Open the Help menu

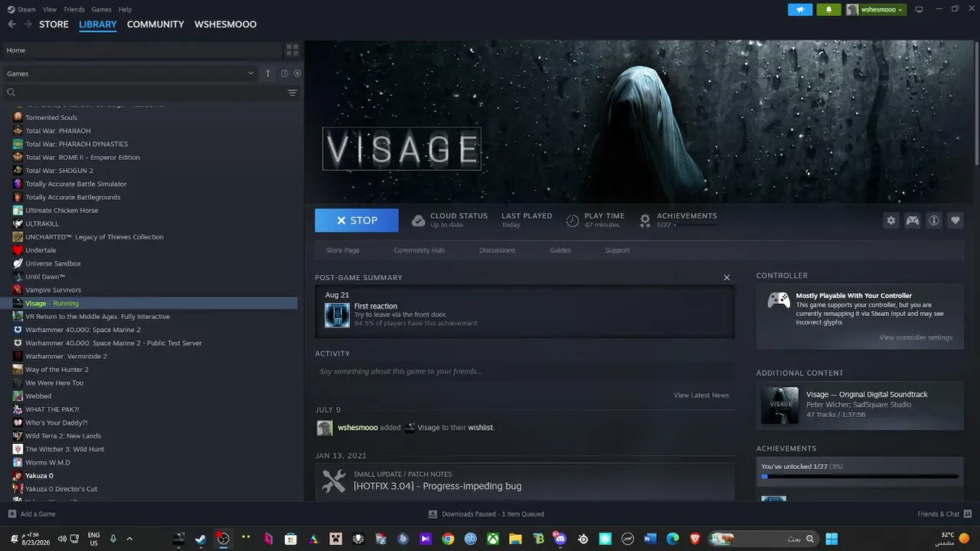point(126,9)
